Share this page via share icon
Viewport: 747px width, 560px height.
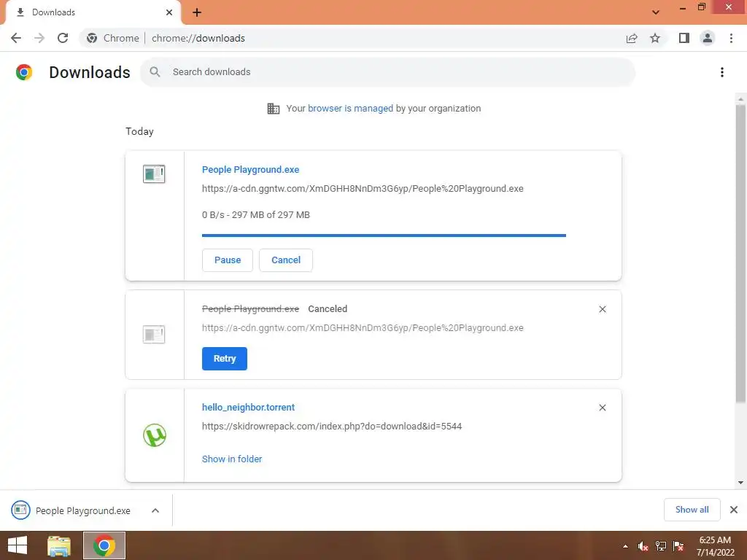(x=632, y=38)
